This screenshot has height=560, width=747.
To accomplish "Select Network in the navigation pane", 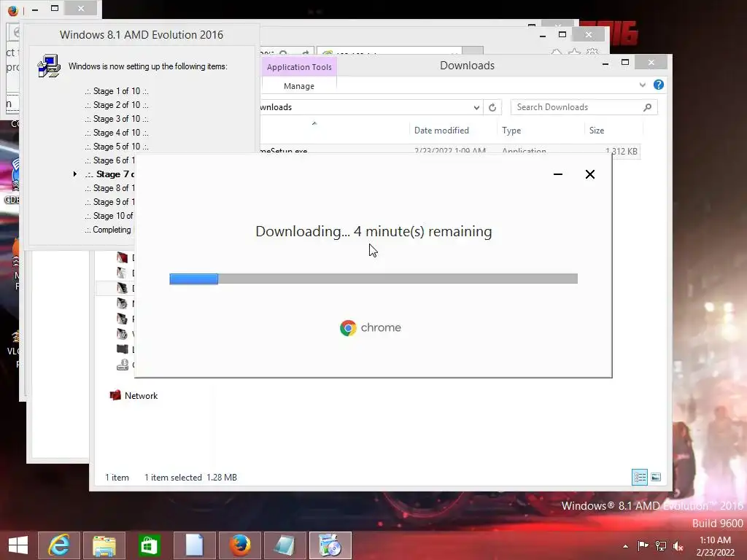I will coord(141,396).
